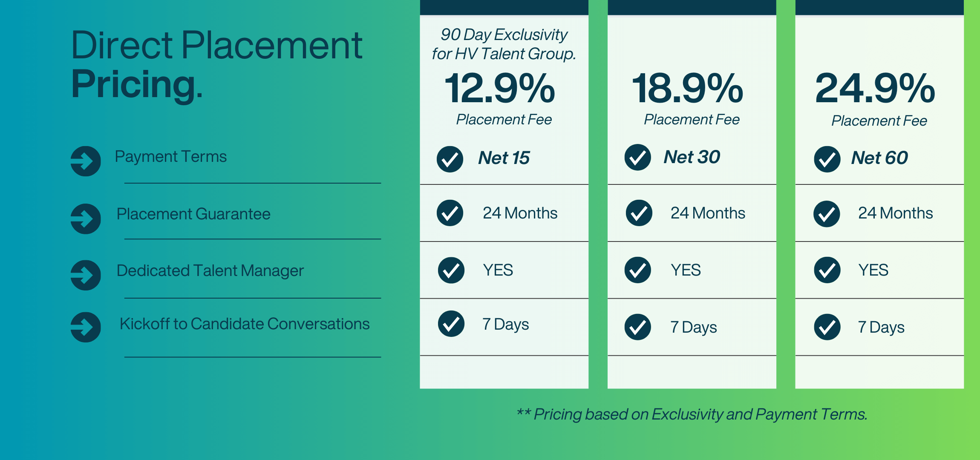Click the 7 Days checkmark in 24.9% column
Image resolution: width=980 pixels, height=460 pixels.
point(827,327)
